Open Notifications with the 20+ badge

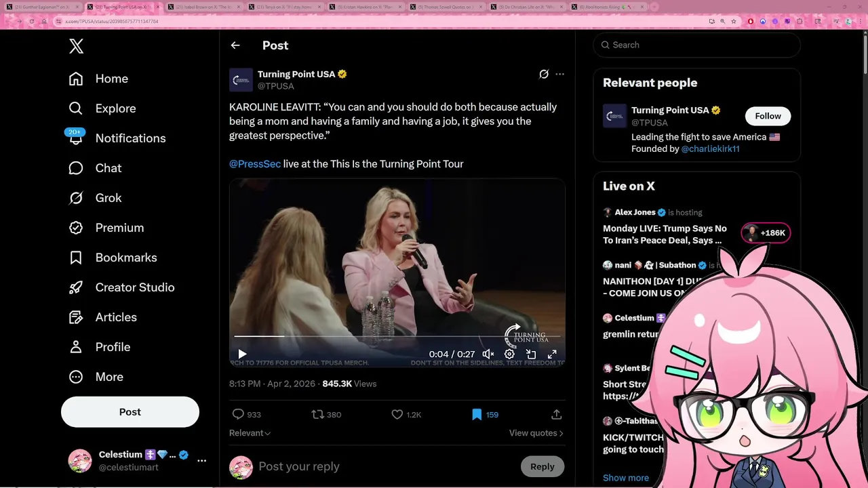coord(117,138)
